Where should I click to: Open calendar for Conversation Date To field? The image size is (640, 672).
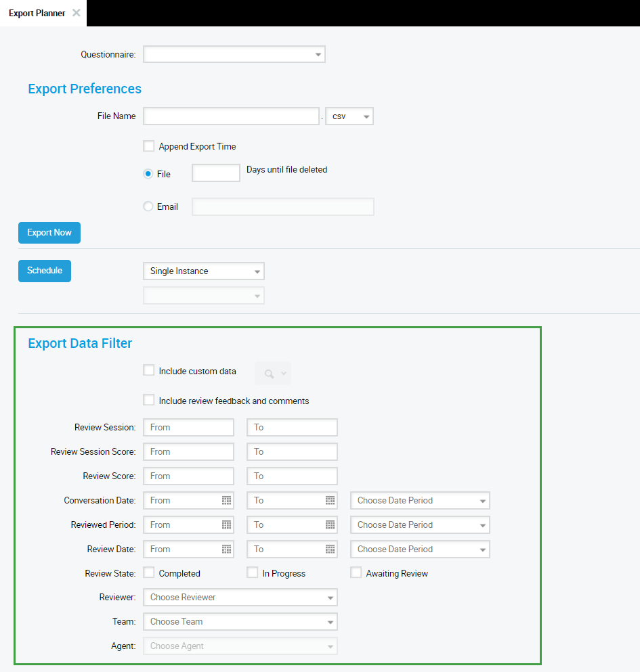(330, 501)
